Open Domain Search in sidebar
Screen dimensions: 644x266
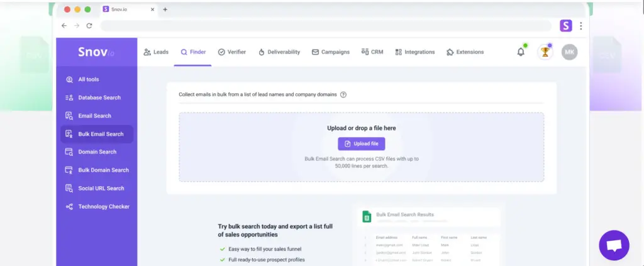click(97, 152)
